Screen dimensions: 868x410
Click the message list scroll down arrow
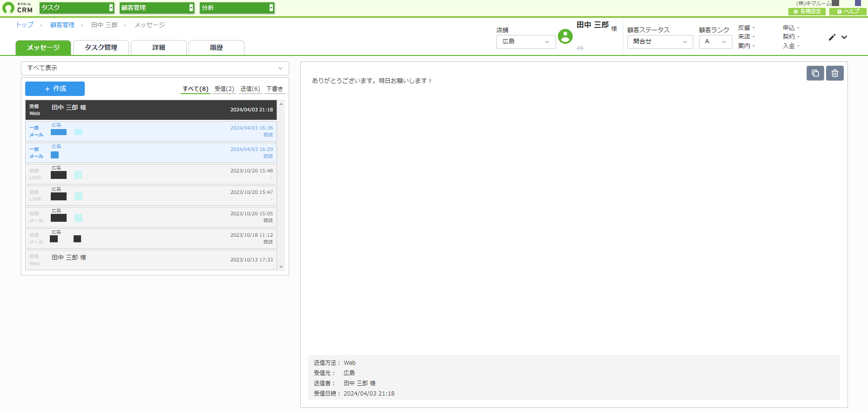tap(281, 267)
